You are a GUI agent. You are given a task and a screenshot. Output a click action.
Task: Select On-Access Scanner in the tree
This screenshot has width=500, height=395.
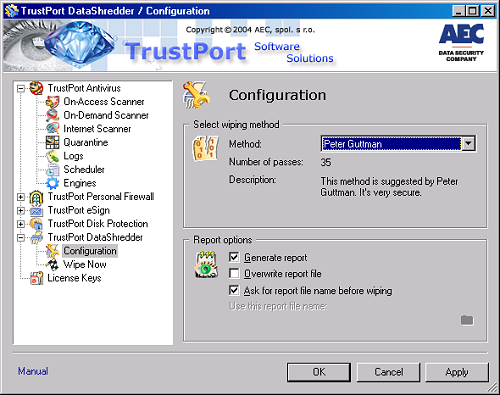click(104, 101)
